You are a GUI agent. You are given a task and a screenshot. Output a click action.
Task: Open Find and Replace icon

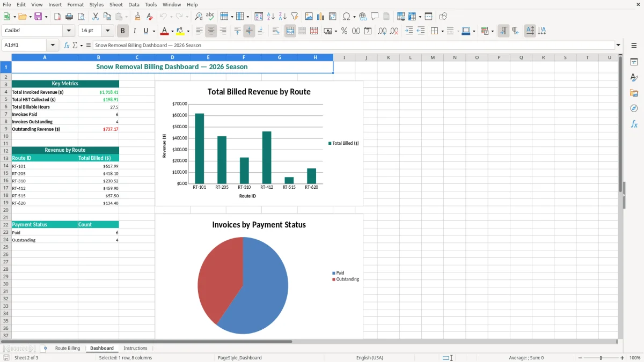[x=199, y=17]
